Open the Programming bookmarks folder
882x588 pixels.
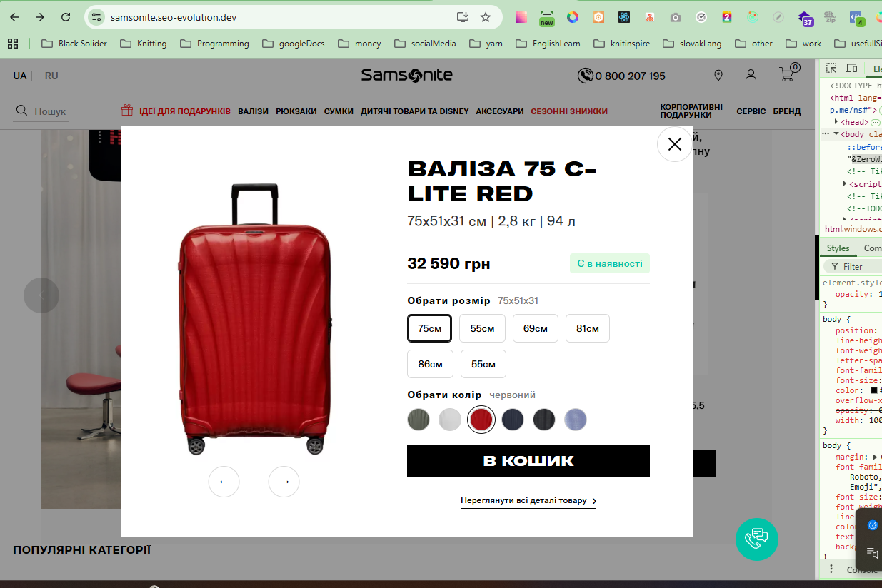tap(214, 44)
